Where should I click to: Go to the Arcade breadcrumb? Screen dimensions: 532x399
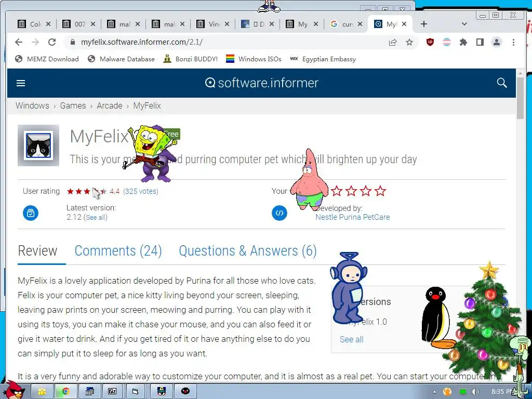click(x=110, y=106)
